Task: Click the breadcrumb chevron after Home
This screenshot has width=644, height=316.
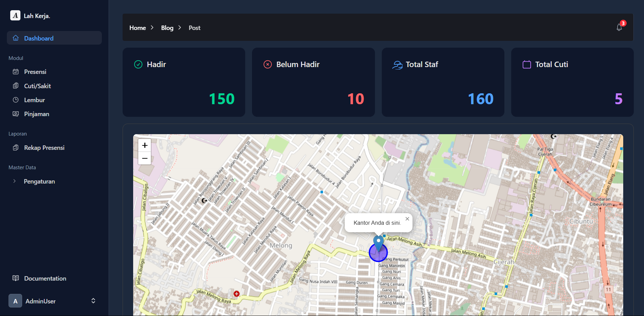Action: click(x=152, y=28)
